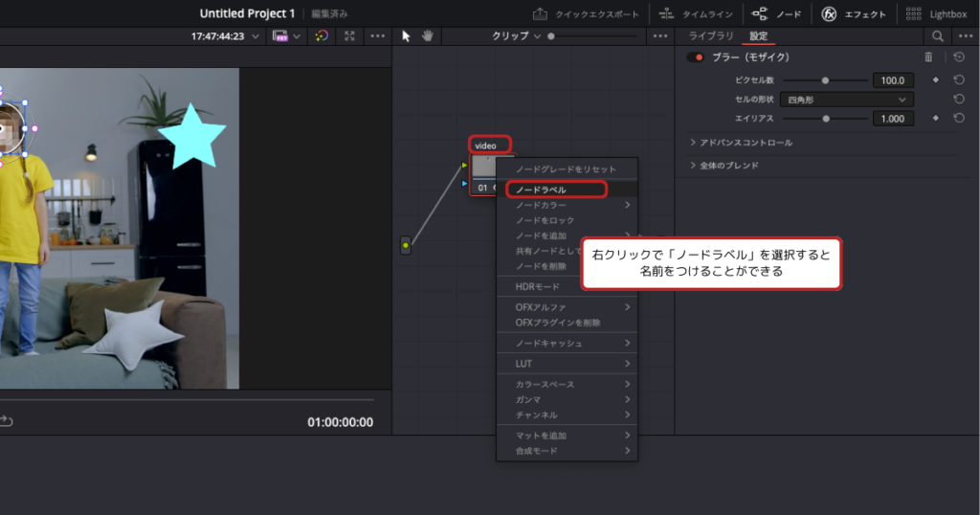The height and width of the screenshot is (515, 980).
Task: Click the ピクセル数 slider handle
Action: [826, 80]
